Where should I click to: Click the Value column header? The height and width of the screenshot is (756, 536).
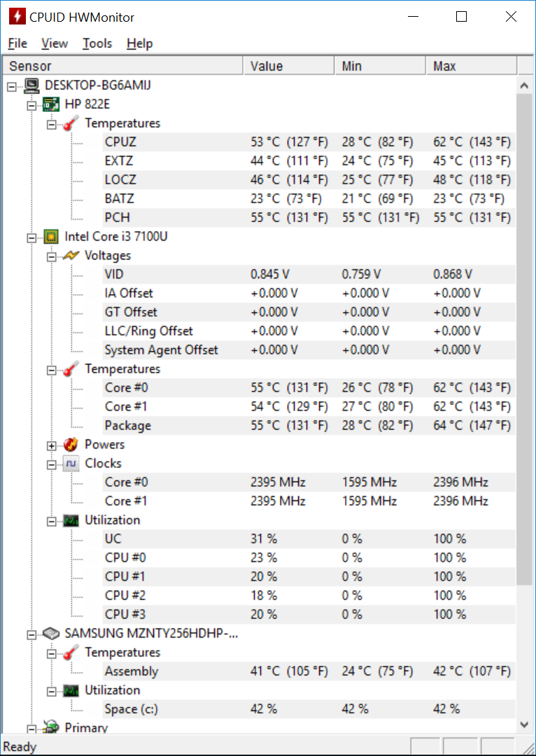click(x=288, y=66)
